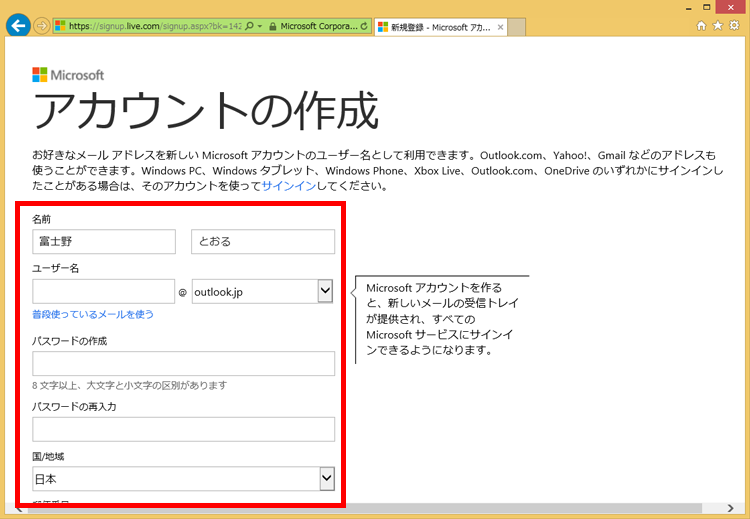Viewport: 750px width, 519px height.
Task: Click the browser Forward arrow button
Action: tap(42, 26)
